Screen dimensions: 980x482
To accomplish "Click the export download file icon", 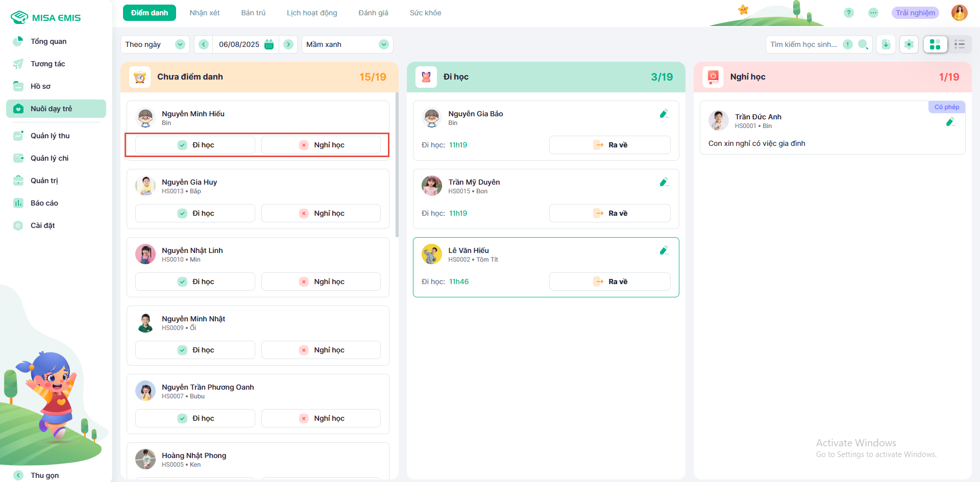I will 886,44.
